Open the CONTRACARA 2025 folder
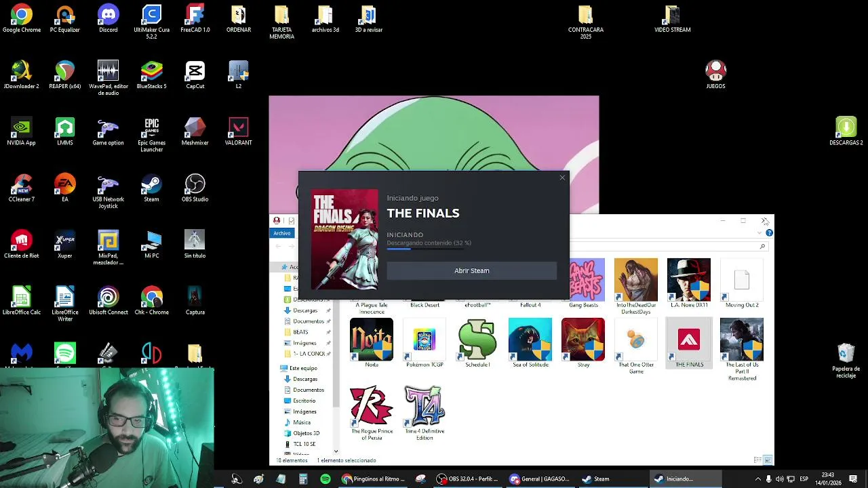The height and width of the screenshot is (488, 868). pyautogui.click(x=586, y=22)
